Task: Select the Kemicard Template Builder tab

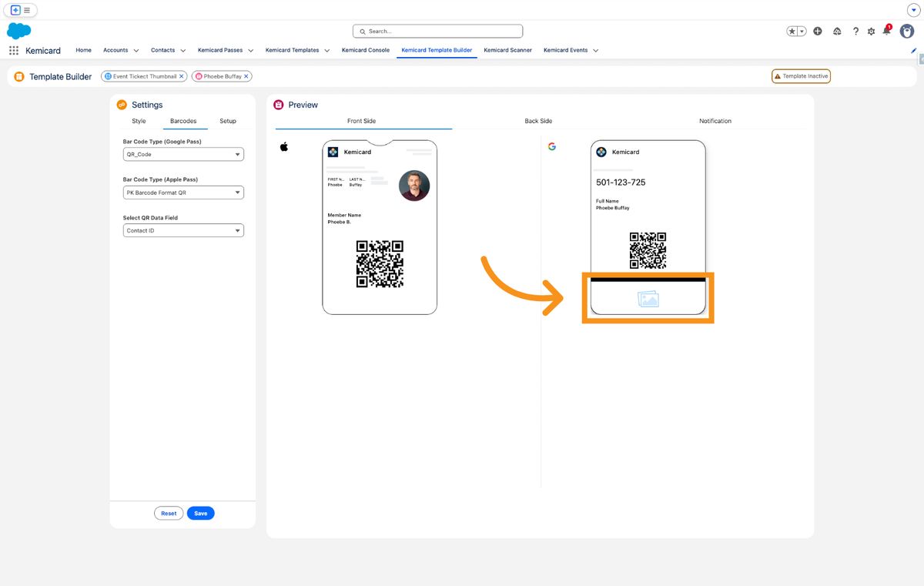Action: coord(437,50)
